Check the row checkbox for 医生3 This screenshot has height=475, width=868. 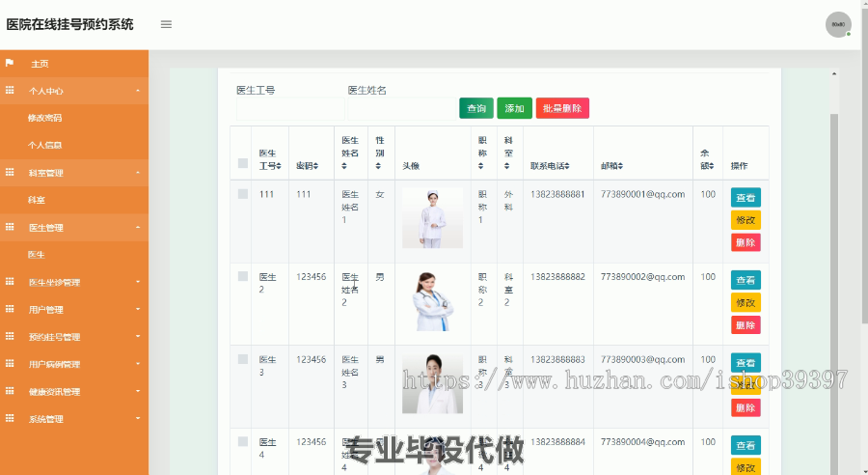click(242, 359)
